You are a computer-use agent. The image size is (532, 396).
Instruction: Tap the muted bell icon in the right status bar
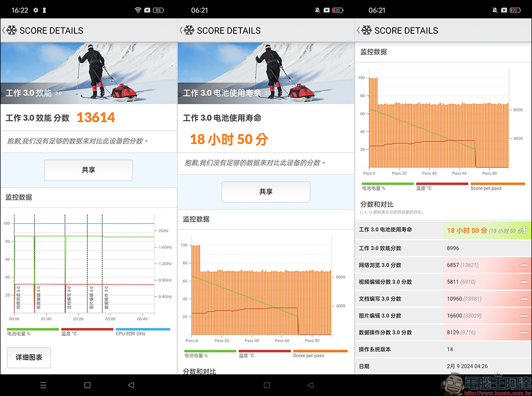point(495,10)
